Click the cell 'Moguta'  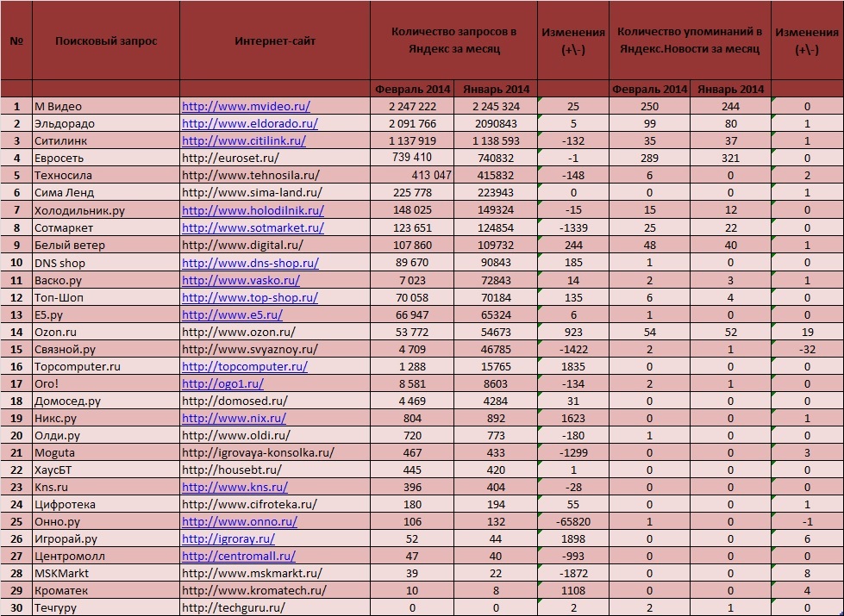pyautogui.click(x=106, y=452)
